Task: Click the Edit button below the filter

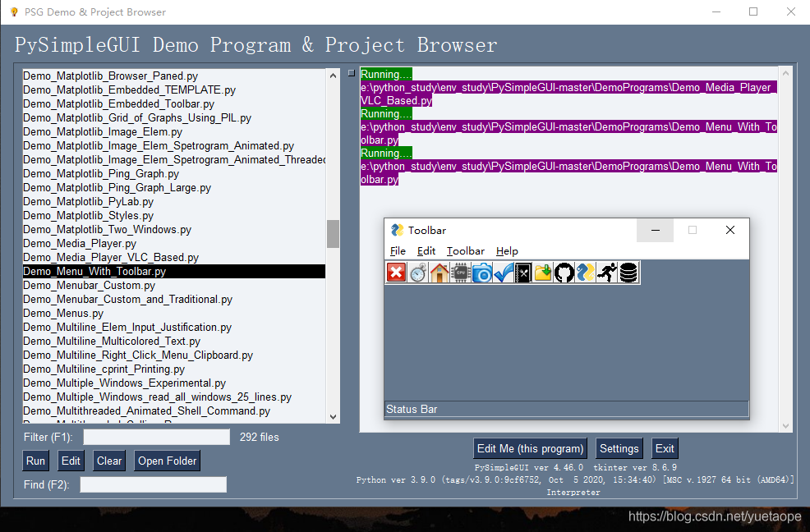Action: (71, 461)
